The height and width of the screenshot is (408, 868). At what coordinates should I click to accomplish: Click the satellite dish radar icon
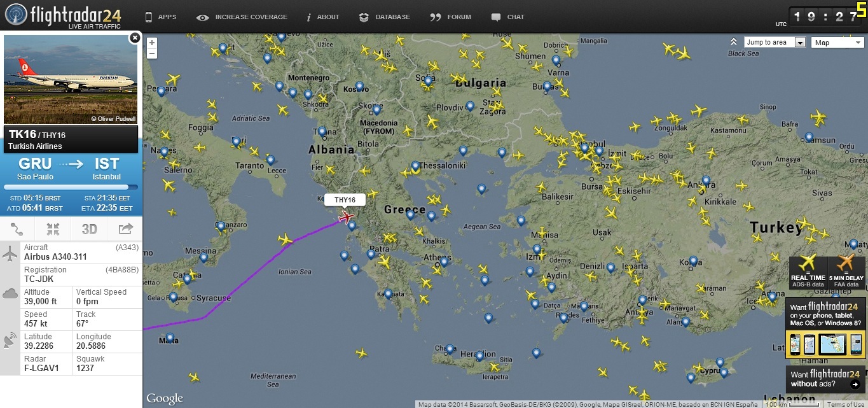(10, 340)
